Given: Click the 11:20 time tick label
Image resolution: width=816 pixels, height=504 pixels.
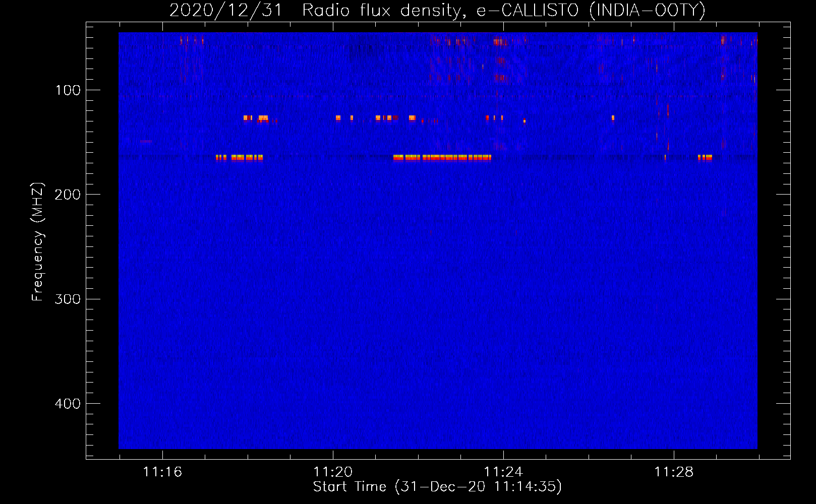Looking at the screenshot, I should pyautogui.click(x=333, y=472).
